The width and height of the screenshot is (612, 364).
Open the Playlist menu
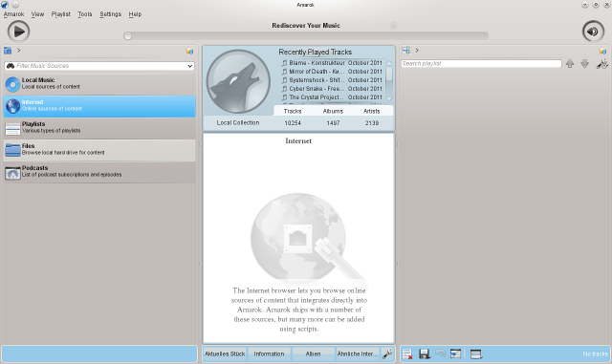pyautogui.click(x=61, y=14)
